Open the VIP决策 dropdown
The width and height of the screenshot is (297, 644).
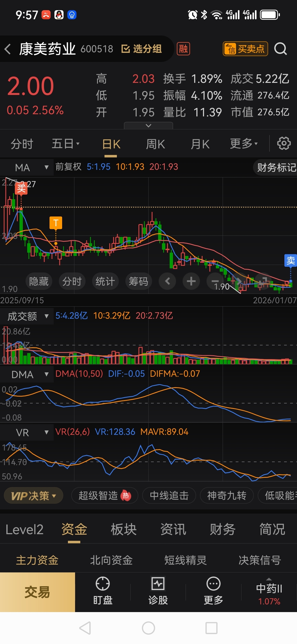tap(34, 496)
